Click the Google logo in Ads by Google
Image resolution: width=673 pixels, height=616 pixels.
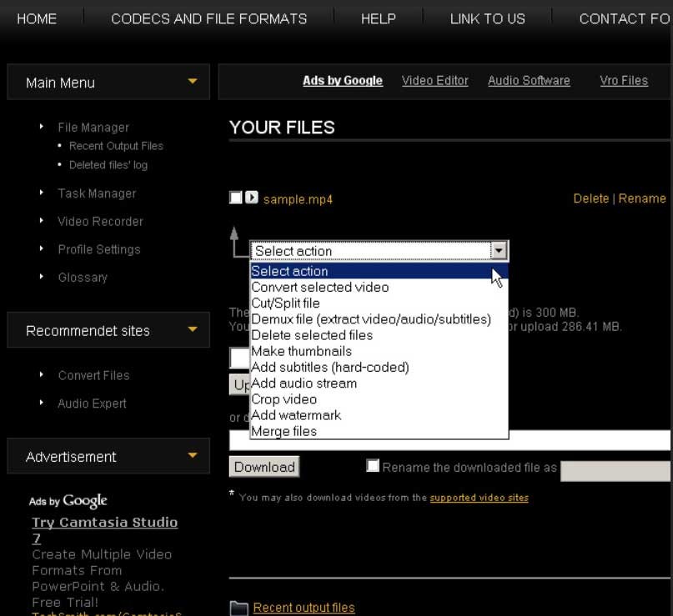87,501
